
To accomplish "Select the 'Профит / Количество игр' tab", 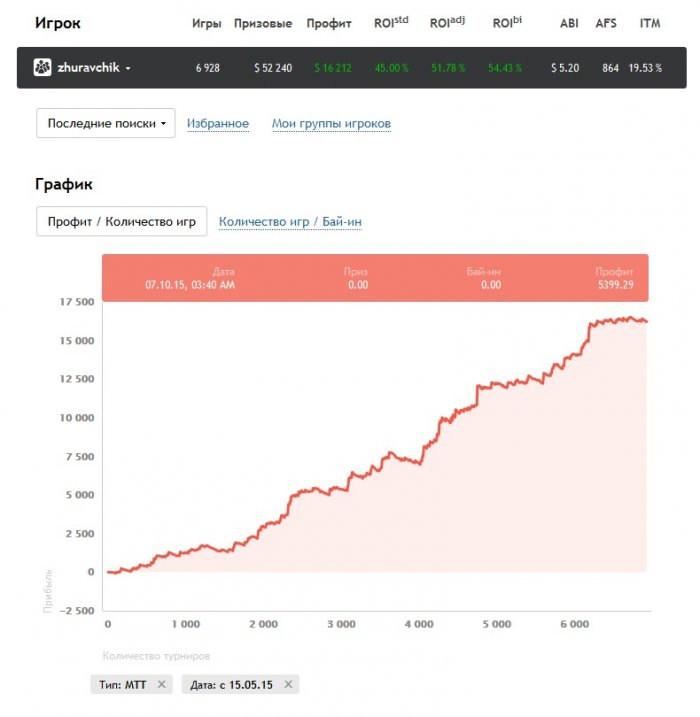I will click(121, 221).
